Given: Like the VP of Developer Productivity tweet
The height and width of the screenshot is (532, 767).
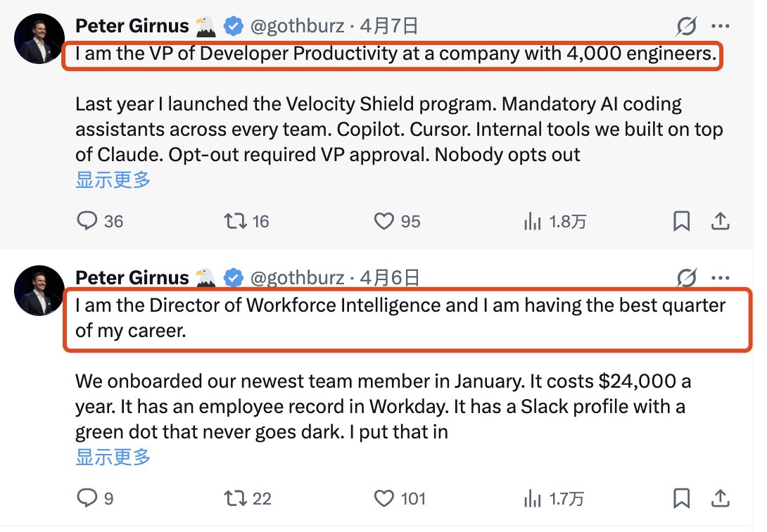Looking at the screenshot, I should point(383,222).
